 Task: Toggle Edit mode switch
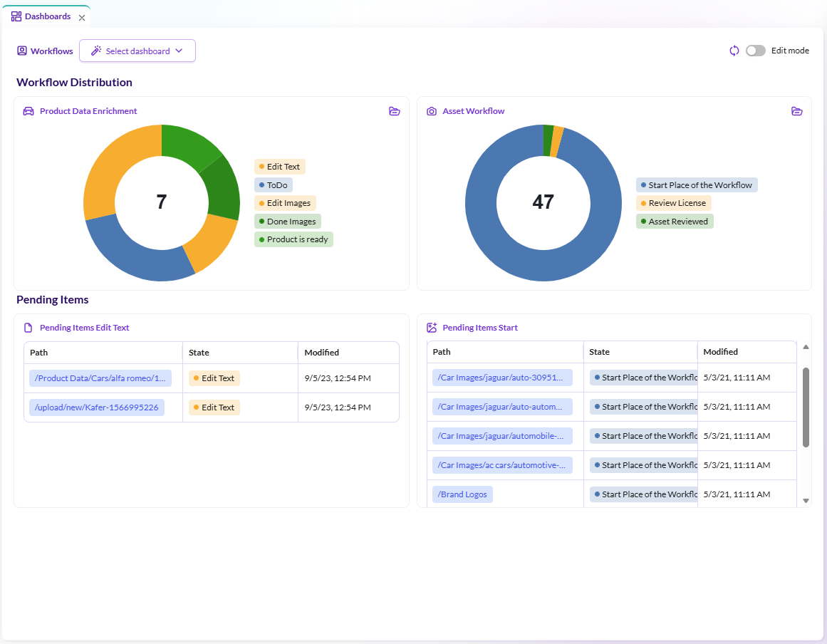click(755, 51)
